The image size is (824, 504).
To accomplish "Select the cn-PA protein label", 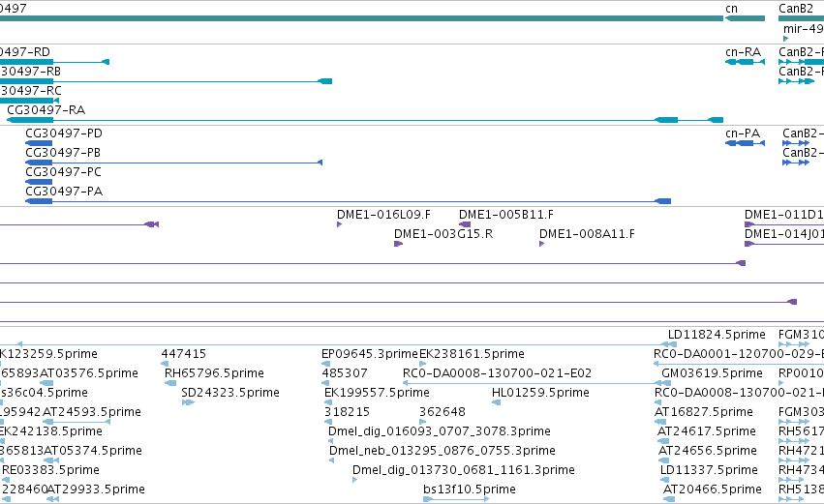I will (x=743, y=133).
